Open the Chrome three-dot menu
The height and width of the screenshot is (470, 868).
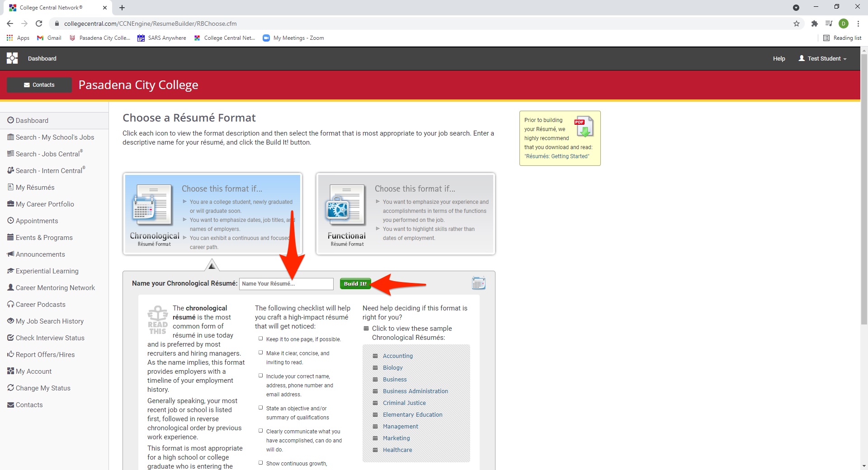point(858,23)
